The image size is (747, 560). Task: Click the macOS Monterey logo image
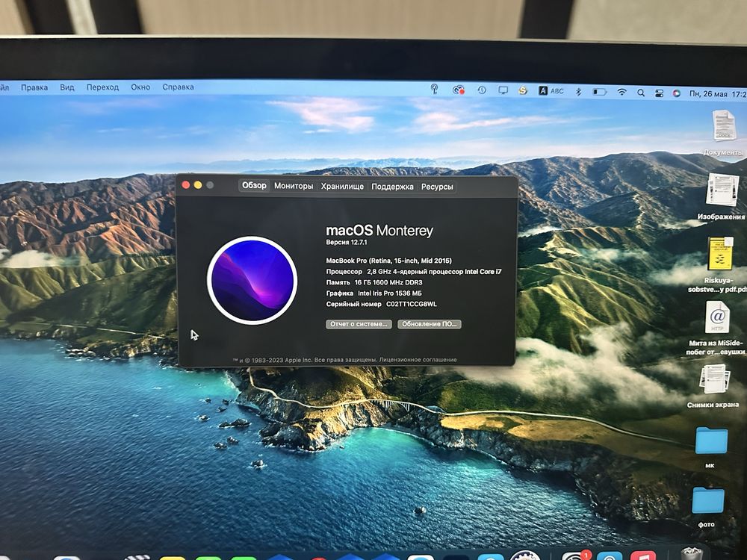coord(252,281)
